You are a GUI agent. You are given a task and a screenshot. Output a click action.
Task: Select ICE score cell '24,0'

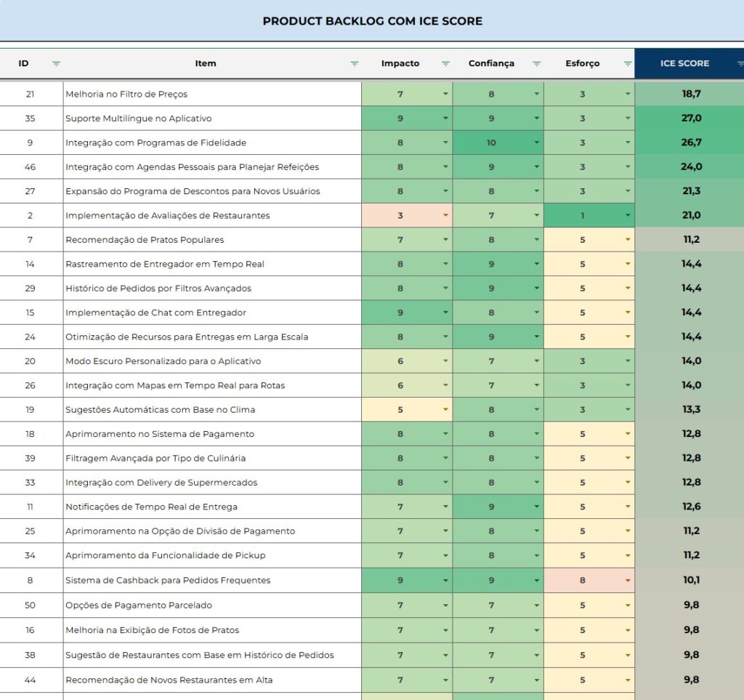pos(691,167)
